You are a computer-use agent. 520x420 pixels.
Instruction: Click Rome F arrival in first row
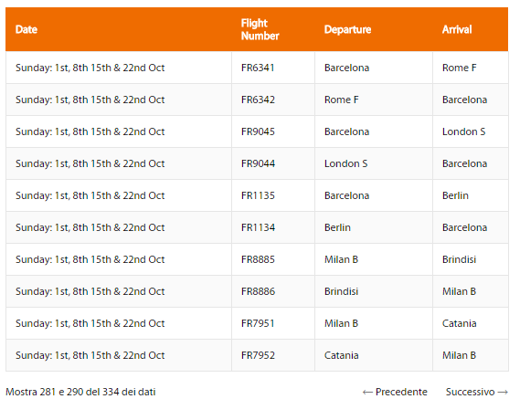[459, 68]
